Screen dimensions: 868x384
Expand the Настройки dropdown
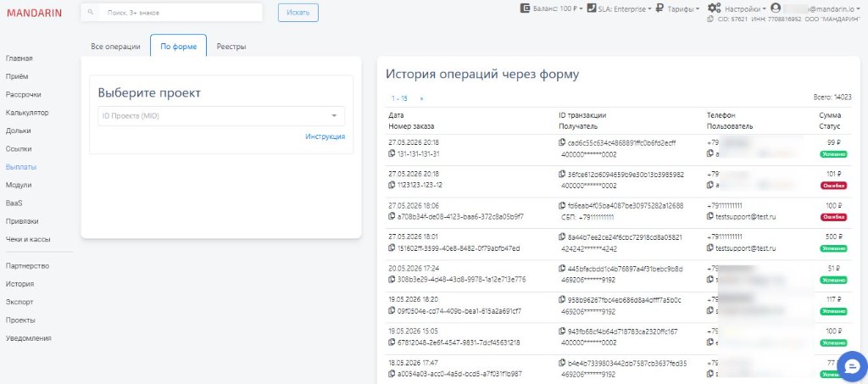click(745, 8)
